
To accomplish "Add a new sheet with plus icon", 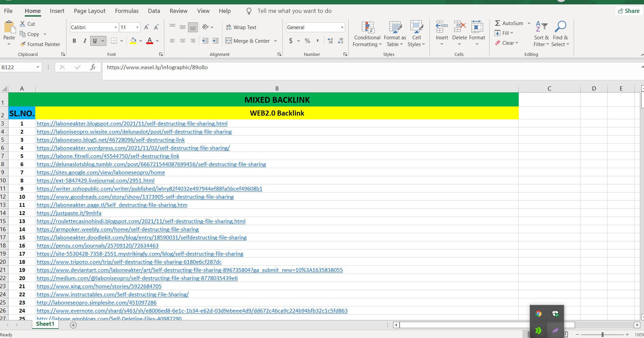I will coord(73,325).
